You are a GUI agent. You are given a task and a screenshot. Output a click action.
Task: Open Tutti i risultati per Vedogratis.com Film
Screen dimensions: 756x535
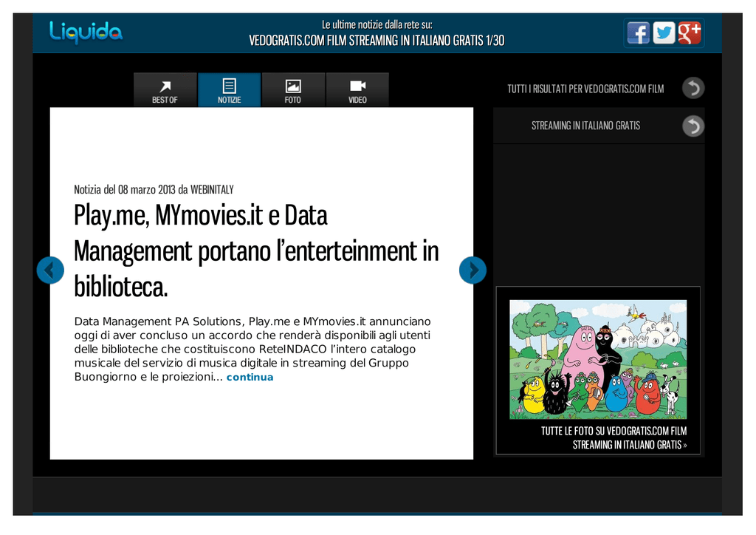(585, 89)
